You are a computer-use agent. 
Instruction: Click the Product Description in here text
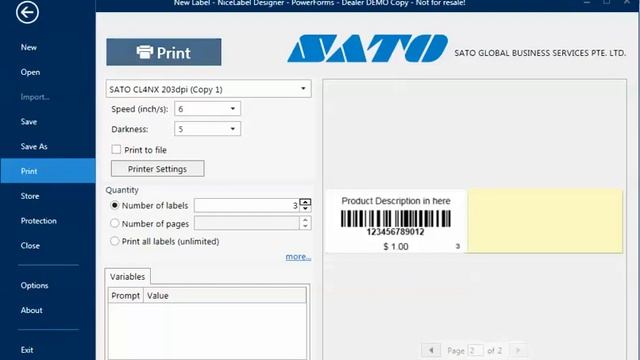pos(396,201)
